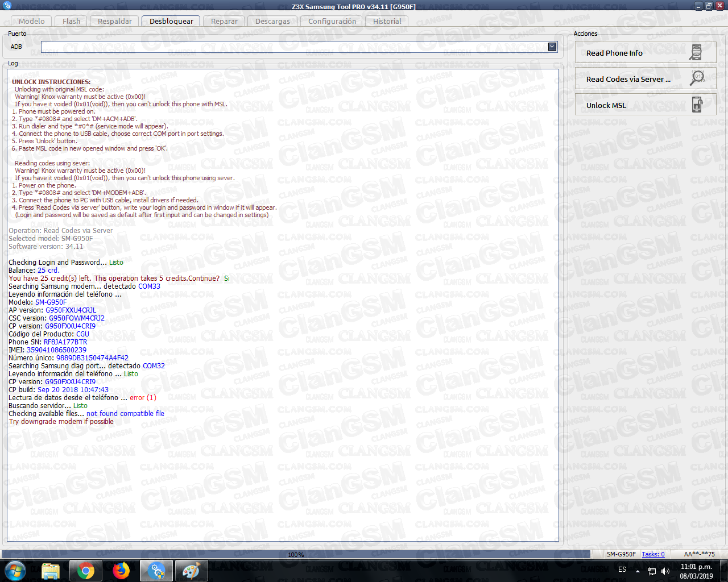The width and height of the screenshot is (728, 582).
Task: Open the Configuración tab
Action: (x=332, y=21)
